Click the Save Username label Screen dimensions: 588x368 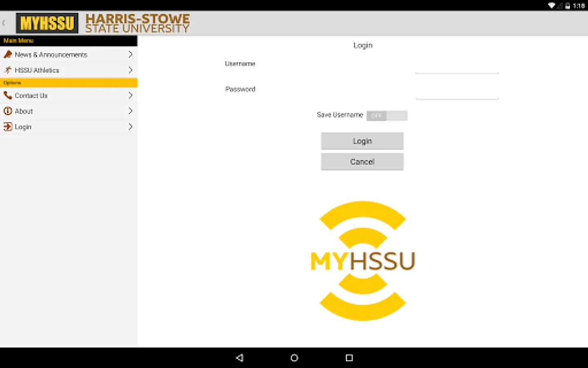[340, 115]
